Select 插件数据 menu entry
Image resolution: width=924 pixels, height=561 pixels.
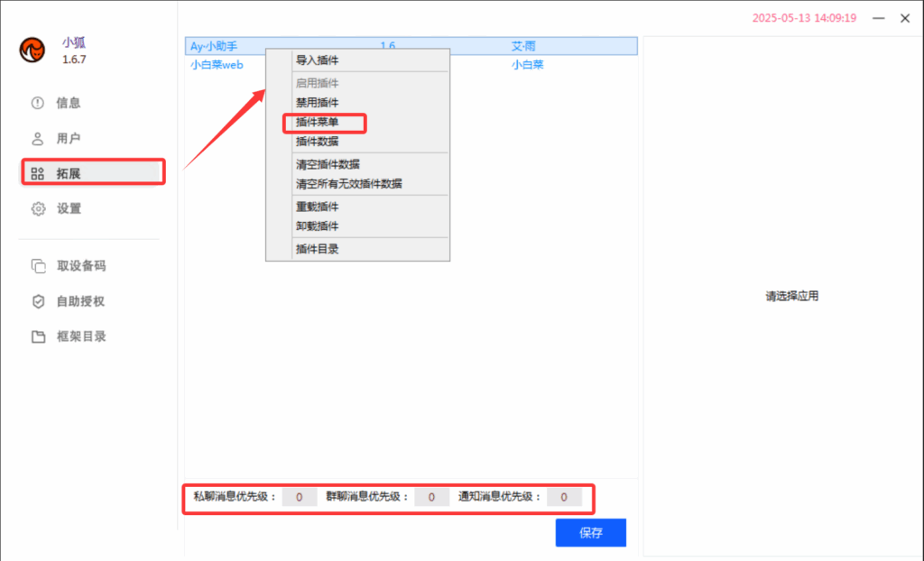point(317,142)
